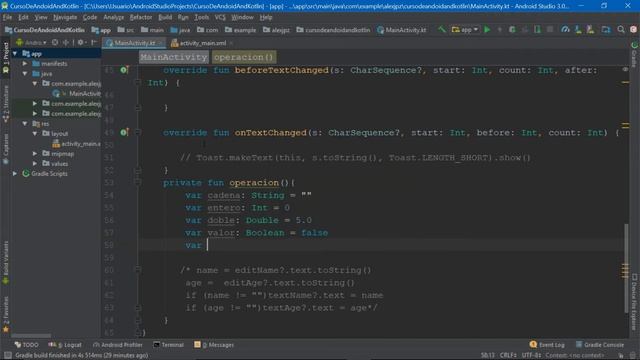Screen dimensions: 640x360
Task: Fold the operacion function in gutter
Action: (138, 182)
